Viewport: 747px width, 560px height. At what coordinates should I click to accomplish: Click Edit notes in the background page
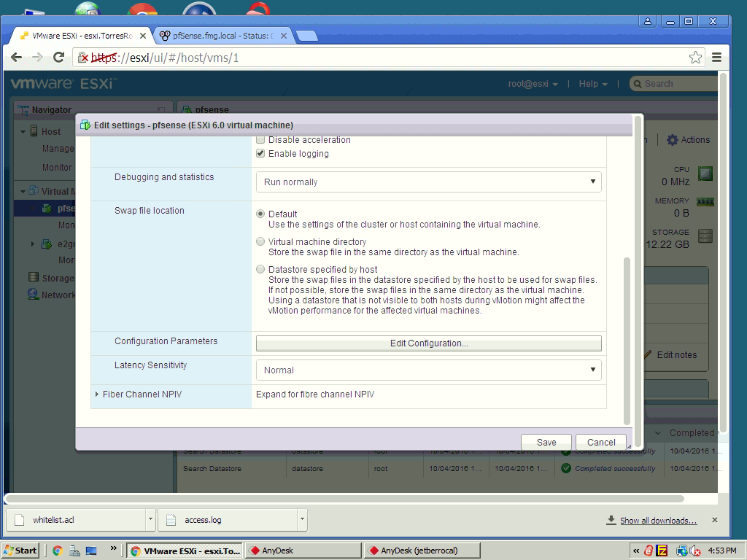[676, 355]
